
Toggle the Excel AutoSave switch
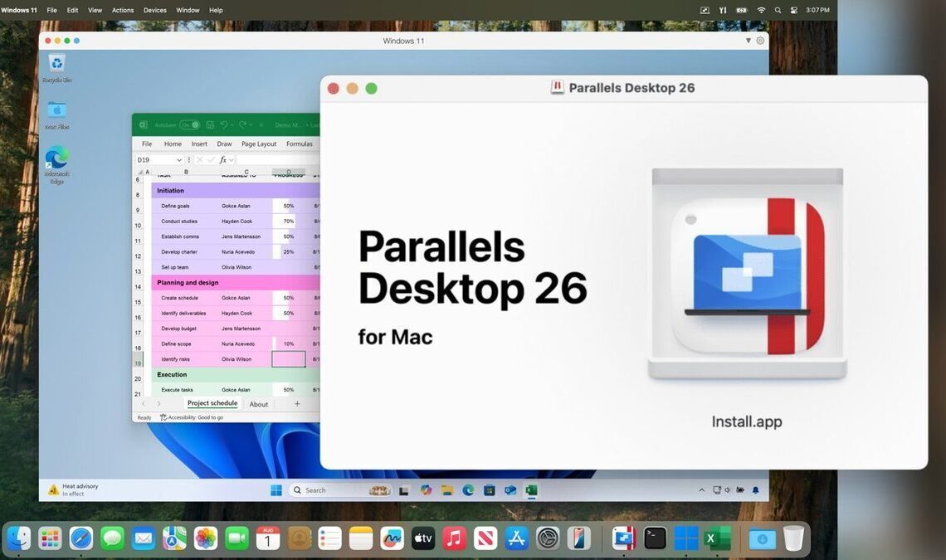[x=189, y=125]
